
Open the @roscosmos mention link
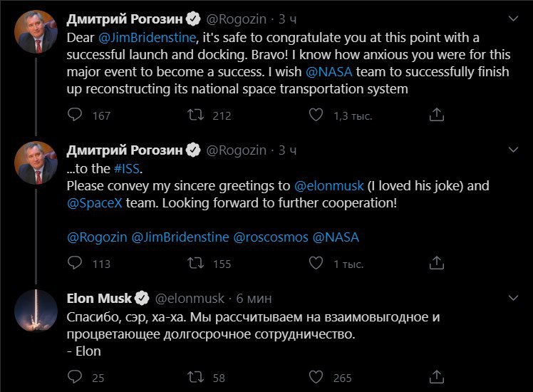coord(271,237)
